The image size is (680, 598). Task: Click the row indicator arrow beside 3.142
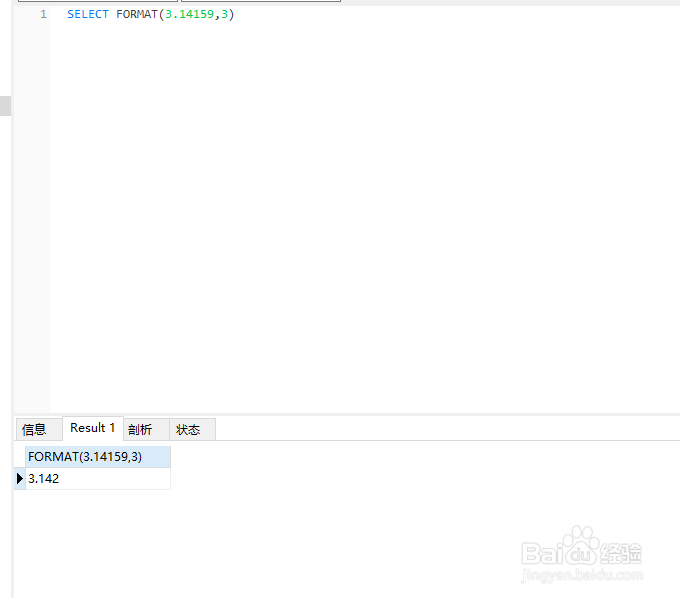(x=20, y=479)
